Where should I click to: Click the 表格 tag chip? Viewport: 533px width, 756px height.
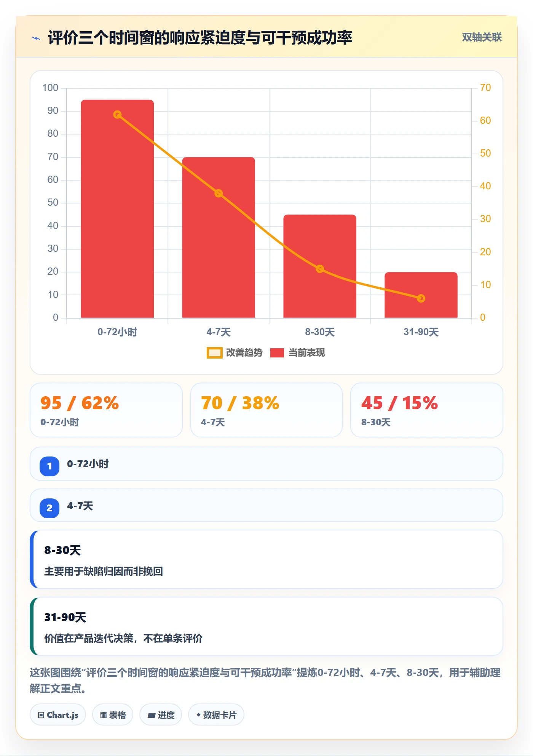113,715
